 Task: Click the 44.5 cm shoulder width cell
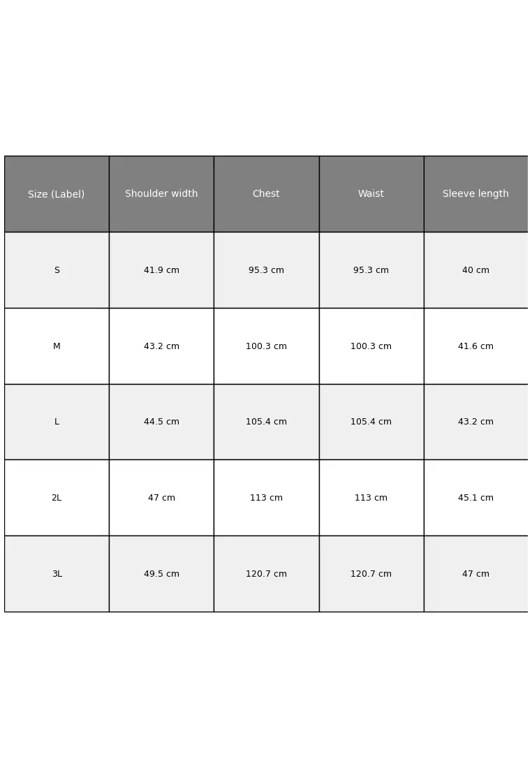(x=161, y=422)
